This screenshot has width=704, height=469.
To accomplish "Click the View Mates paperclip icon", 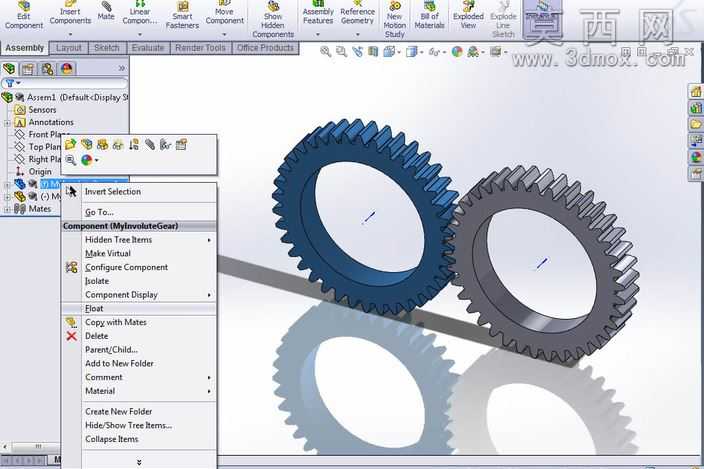I will pos(150,145).
